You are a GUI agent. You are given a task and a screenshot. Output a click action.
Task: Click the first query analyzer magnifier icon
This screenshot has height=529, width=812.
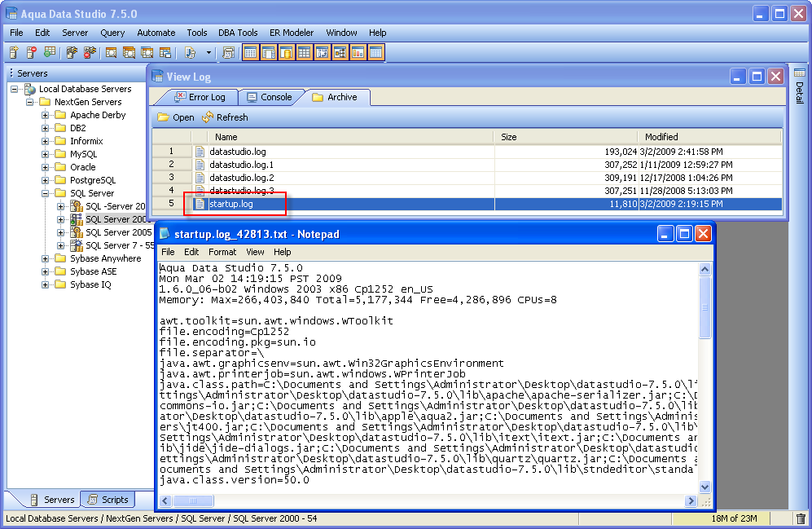pos(111,52)
